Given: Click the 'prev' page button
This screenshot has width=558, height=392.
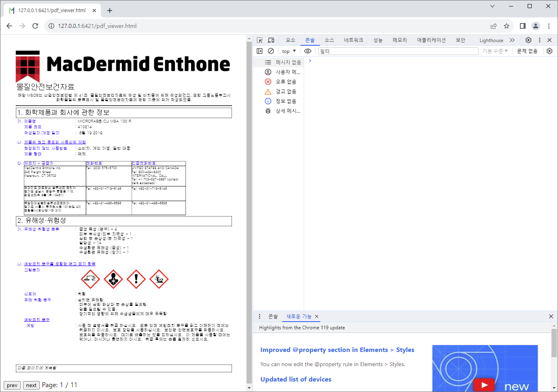Looking at the screenshot, I should 12,385.
